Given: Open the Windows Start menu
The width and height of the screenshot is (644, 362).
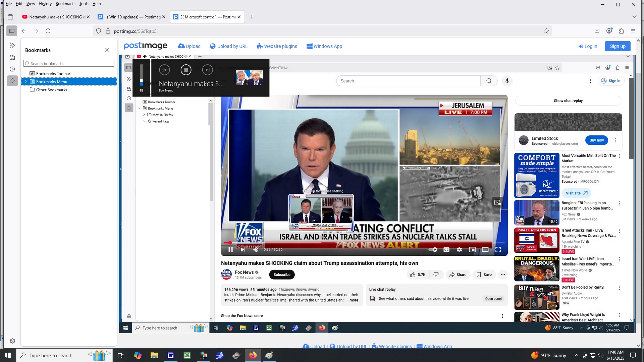Looking at the screenshot, I should (x=8, y=355).
